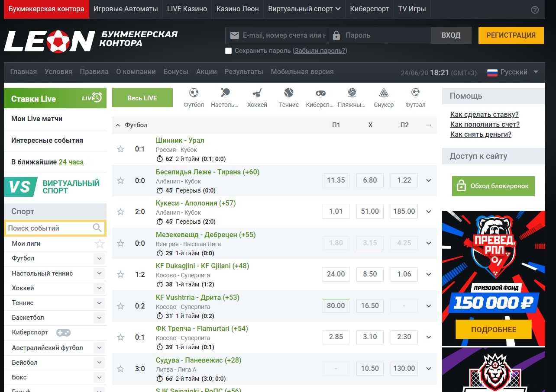Viewport: 556px width, 392px height.
Task: Click the Football sport filter icon
Action: click(194, 93)
